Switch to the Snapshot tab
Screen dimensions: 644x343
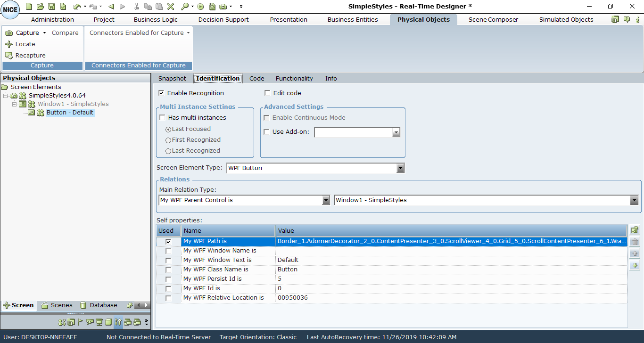[172, 78]
